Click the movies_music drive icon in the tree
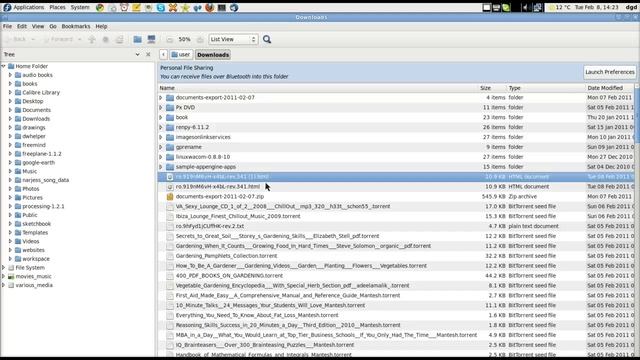640x360 pixels. [x=11, y=276]
